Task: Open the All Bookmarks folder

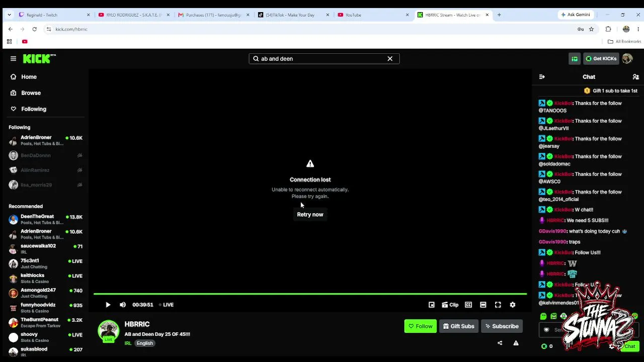Action: pos(624,42)
